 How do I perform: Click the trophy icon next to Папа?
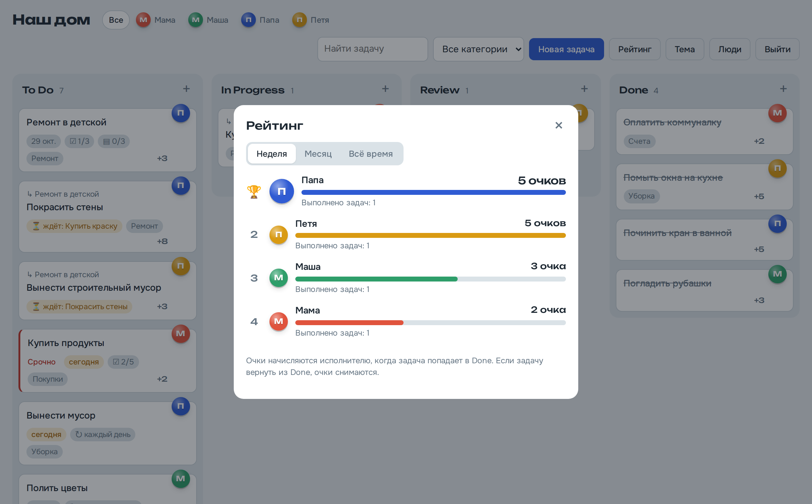[x=253, y=192]
